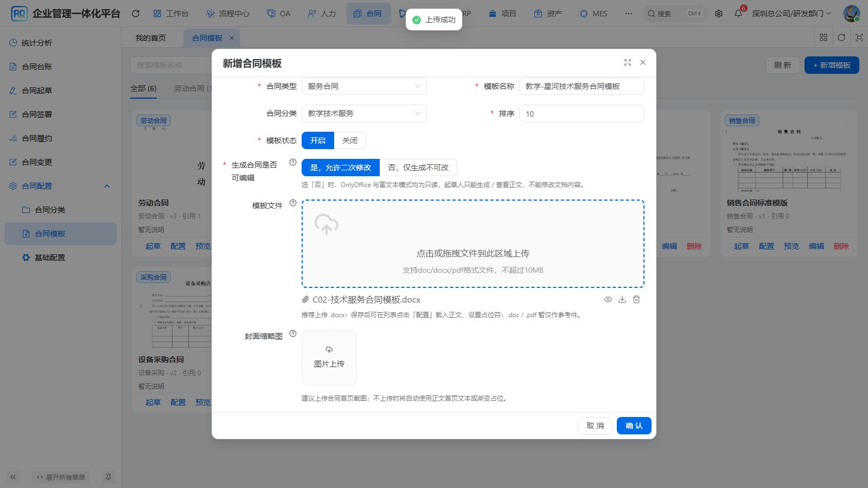Open 统计分析 in sidebar
This screenshot has height=488, width=868.
[x=60, y=43]
